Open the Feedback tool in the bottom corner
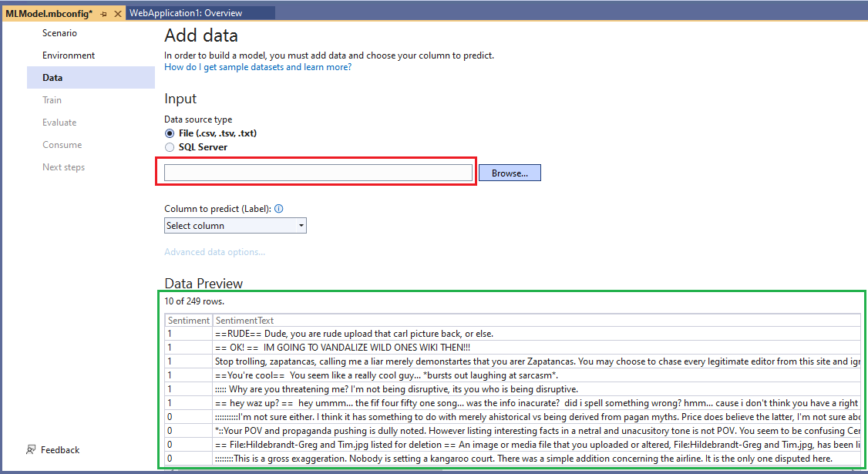868x474 pixels. pyautogui.click(x=52, y=449)
